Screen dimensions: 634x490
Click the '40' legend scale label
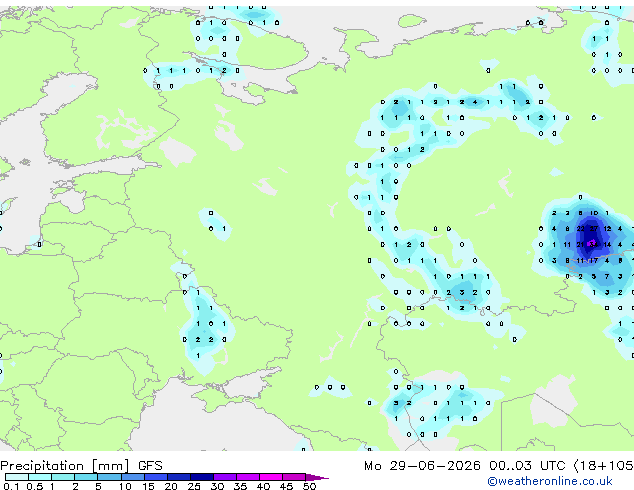(x=263, y=486)
